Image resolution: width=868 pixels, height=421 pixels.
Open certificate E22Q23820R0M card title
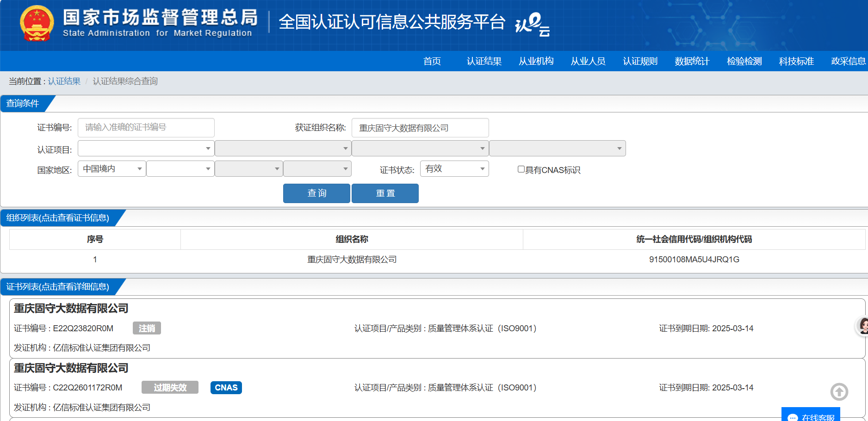[x=71, y=309]
